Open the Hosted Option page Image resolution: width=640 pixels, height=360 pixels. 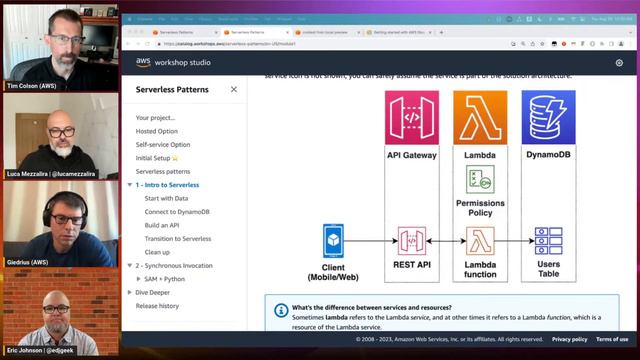click(157, 131)
